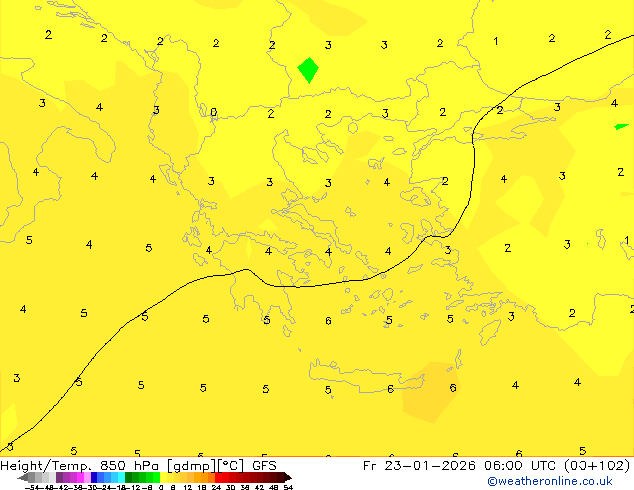Click the "GFS" model label

264,465
